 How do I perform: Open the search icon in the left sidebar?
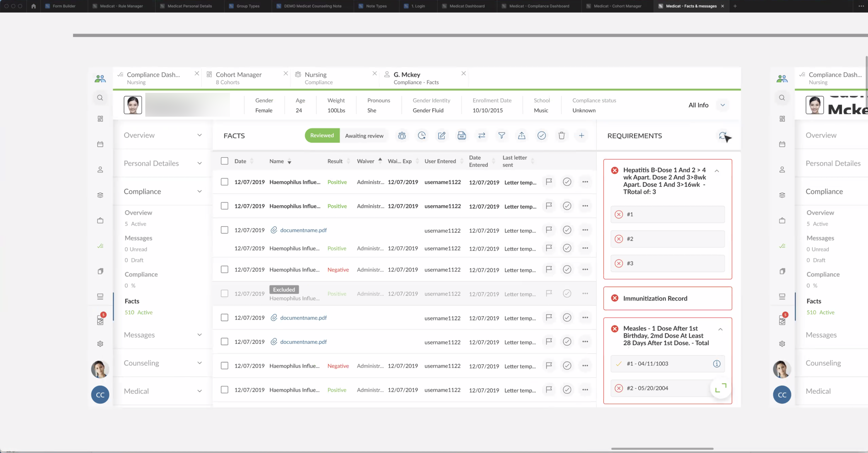(100, 98)
